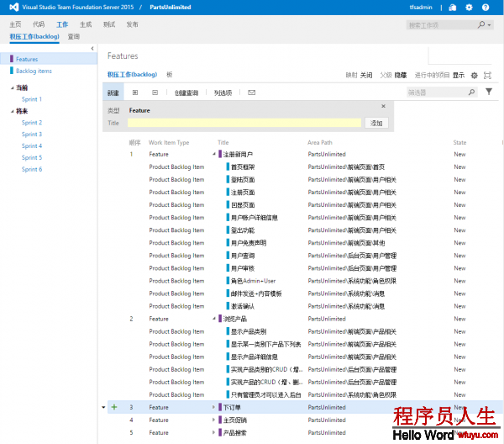Enter full screen mode icon
Viewport: 504px width, 444px height.
(x=487, y=76)
